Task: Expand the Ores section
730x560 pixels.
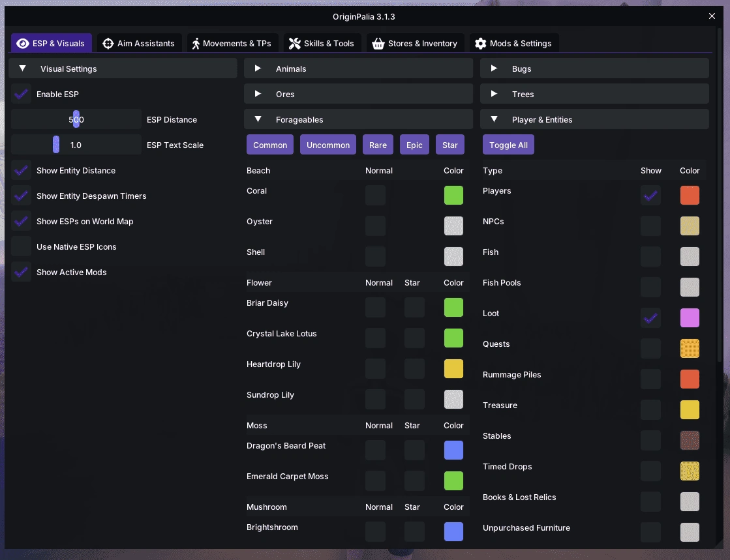Action: (x=359, y=94)
